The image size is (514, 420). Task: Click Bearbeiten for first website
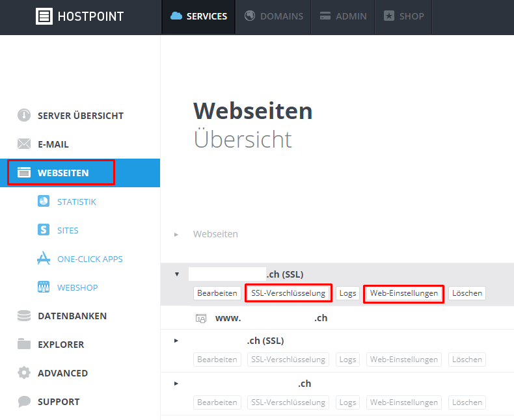[x=217, y=293]
